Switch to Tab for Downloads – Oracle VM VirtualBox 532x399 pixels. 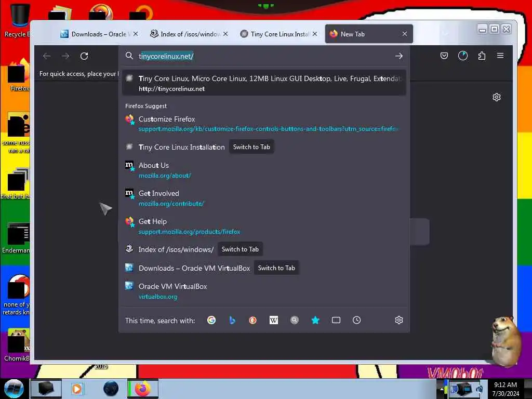[x=276, y=268]
